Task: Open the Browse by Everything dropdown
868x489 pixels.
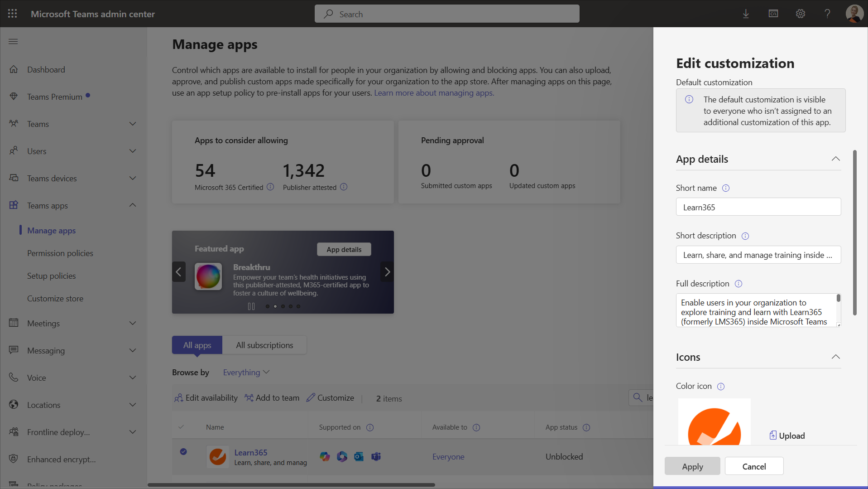Action: coord(246,372)
